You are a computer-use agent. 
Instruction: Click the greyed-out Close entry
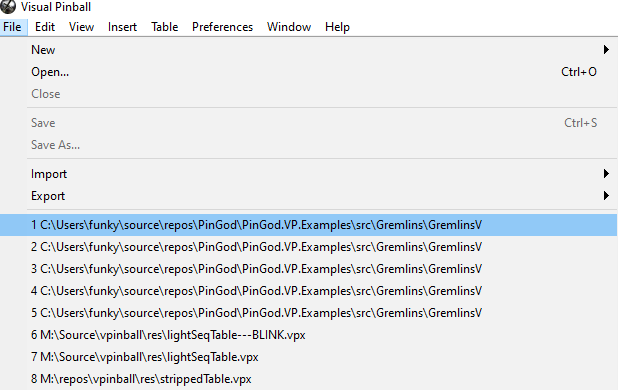[x=309, y=94]
